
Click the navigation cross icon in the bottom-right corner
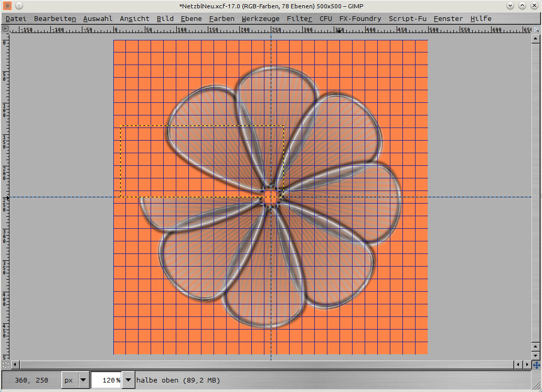(536, 364)
